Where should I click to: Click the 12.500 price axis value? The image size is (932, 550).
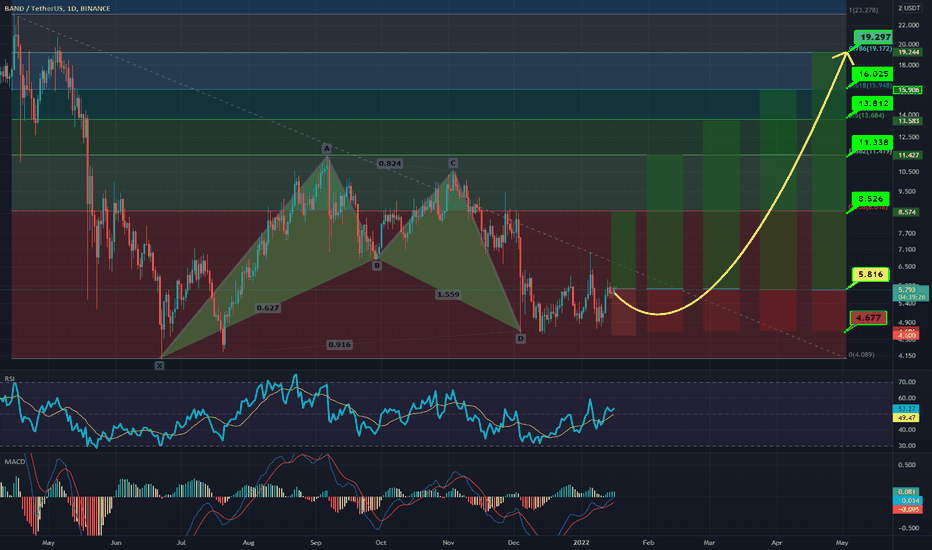pyautogui.click(x=909, y=137)
